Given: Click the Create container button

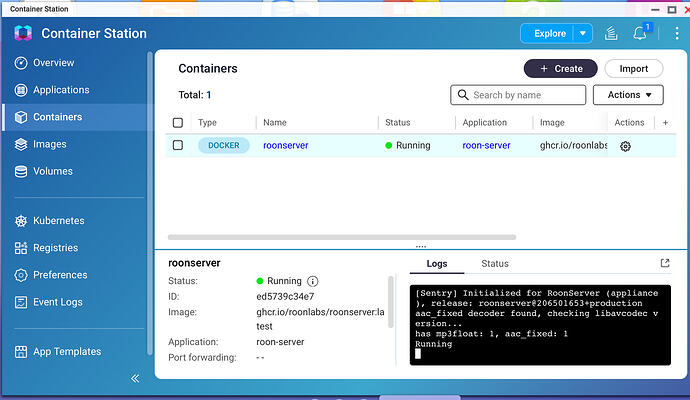Looking at the screenshot, I should 561,69.
